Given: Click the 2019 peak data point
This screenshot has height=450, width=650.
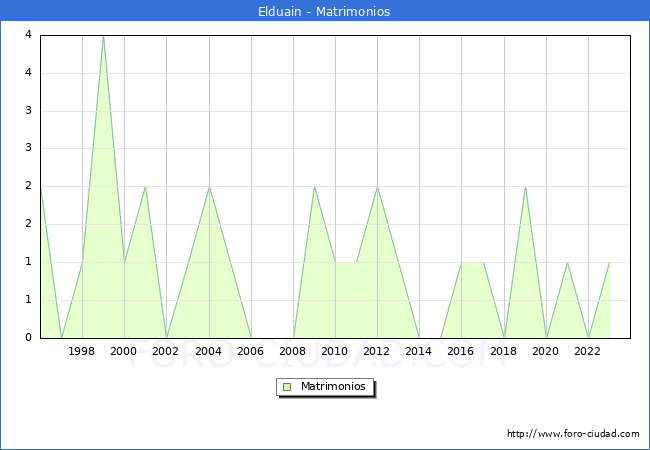Looking at the screenshot, I should [x=525, y=187].
